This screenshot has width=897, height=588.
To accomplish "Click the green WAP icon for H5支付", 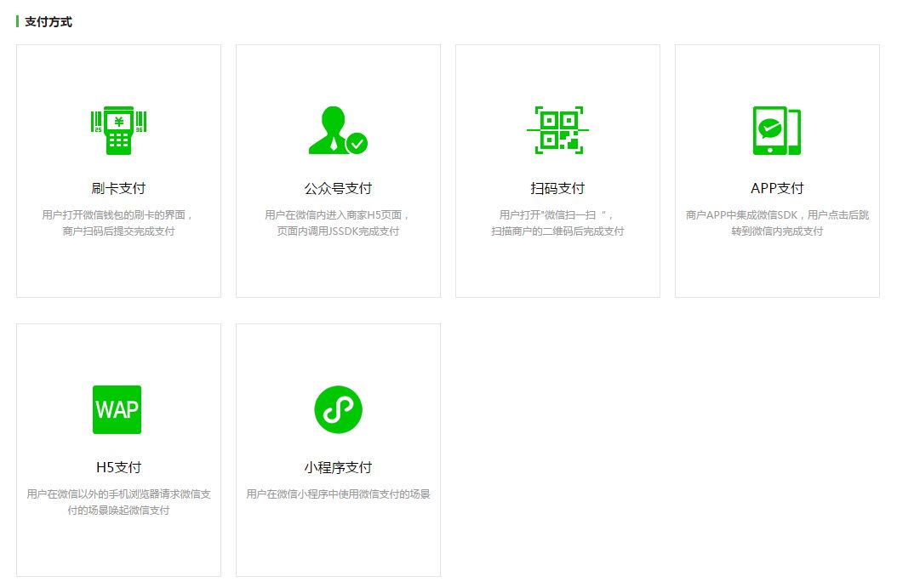I will pos(117,409).
